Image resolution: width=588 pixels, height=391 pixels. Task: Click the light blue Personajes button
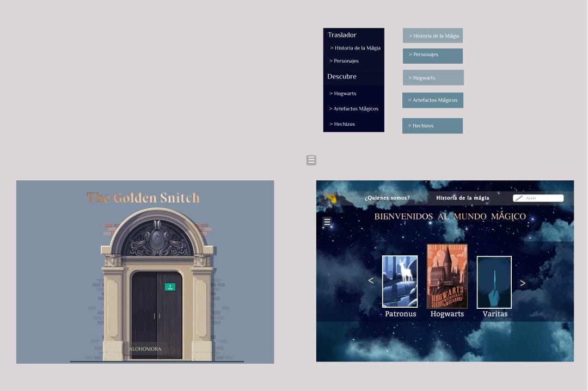pyautogui.click(x=433, y=56)
